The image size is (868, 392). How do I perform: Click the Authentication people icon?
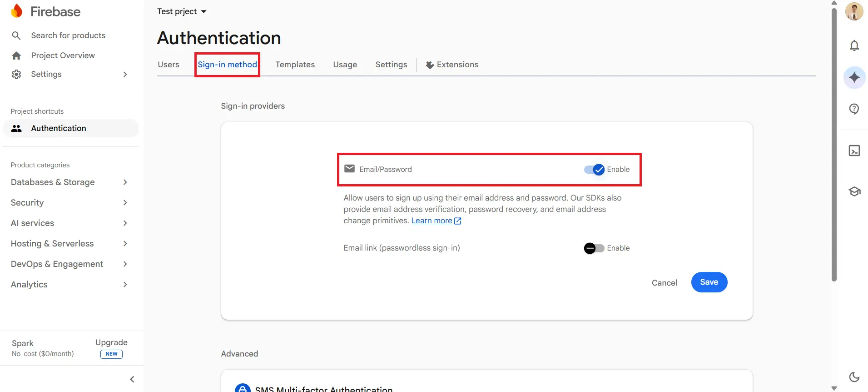click(16, 128)
